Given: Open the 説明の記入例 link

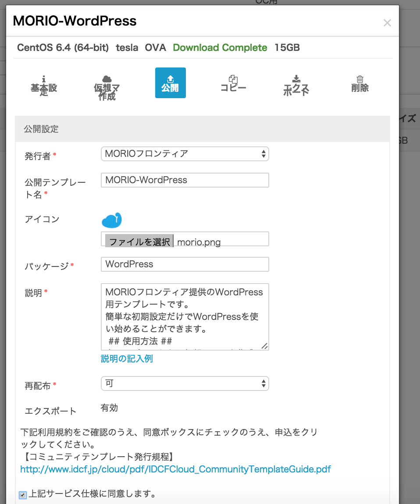Looking at the screenshot, I should [x=127, y=359].
